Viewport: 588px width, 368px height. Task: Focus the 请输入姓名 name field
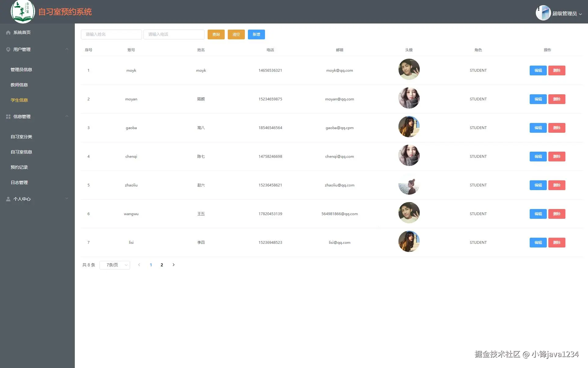click(x=111, y=34)
